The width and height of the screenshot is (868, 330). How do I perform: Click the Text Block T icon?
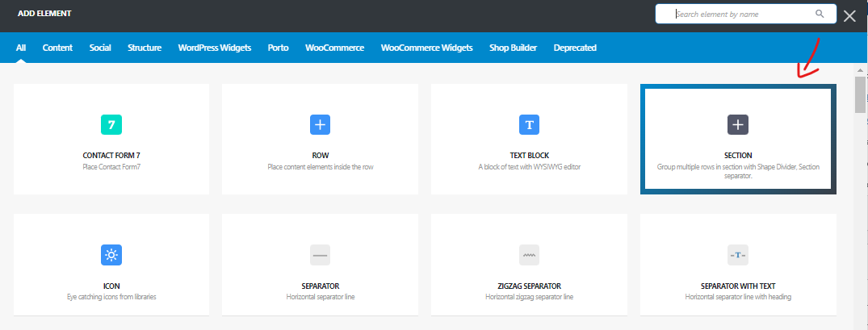pyautogui.click(x=529, y=124)
